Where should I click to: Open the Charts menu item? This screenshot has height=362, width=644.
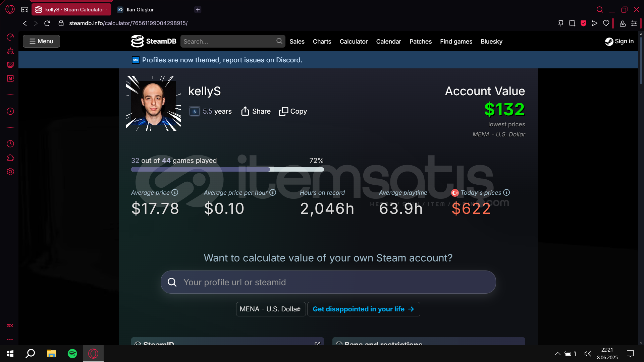322,41
